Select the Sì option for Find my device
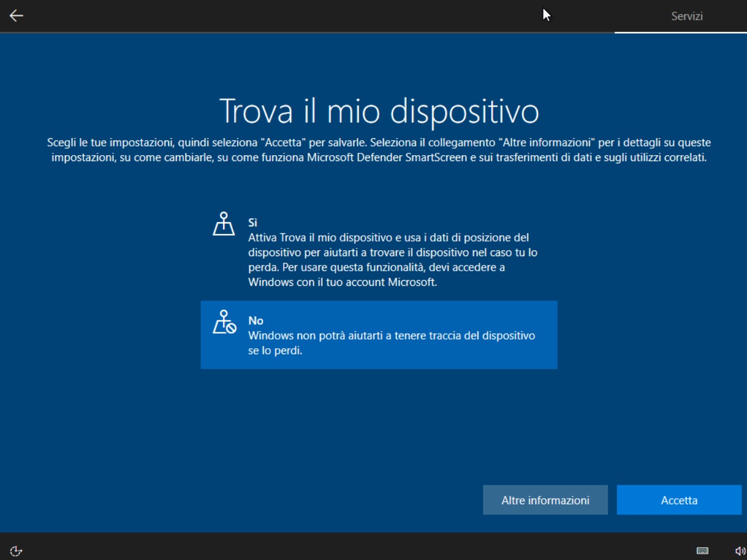The width and height of the screenshot is (747, 560). tap(379, 251)
